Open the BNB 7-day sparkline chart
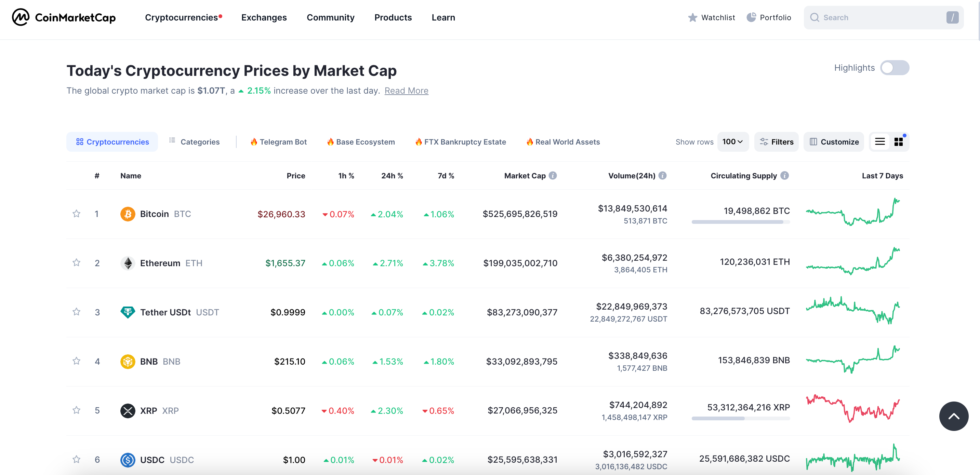The width and height of the screenshot is (980, 475). click(x=852, y=359)
